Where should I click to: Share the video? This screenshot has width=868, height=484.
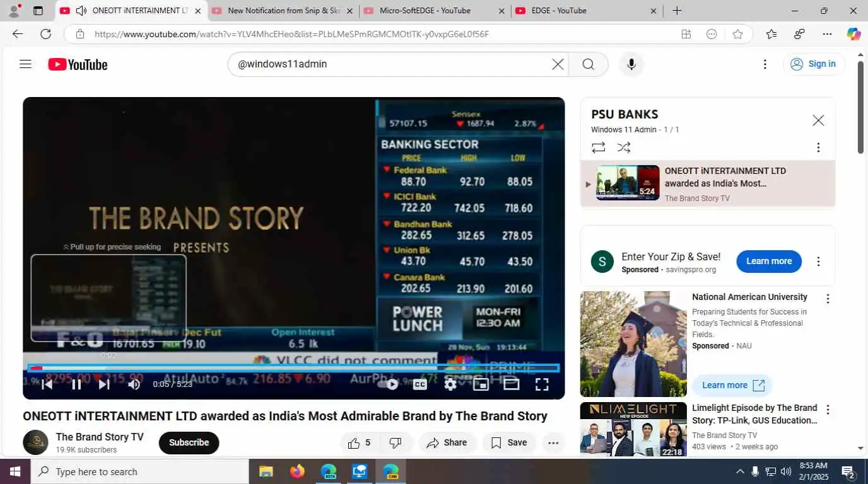pos(447,442)
